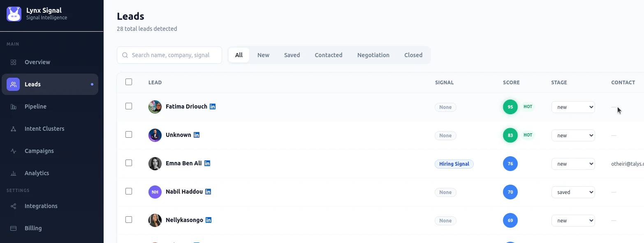Open the saved stage dropdown for Nabil Haddou
The image size is (644, 243).
pyautogui.click(x=573, y=192)
